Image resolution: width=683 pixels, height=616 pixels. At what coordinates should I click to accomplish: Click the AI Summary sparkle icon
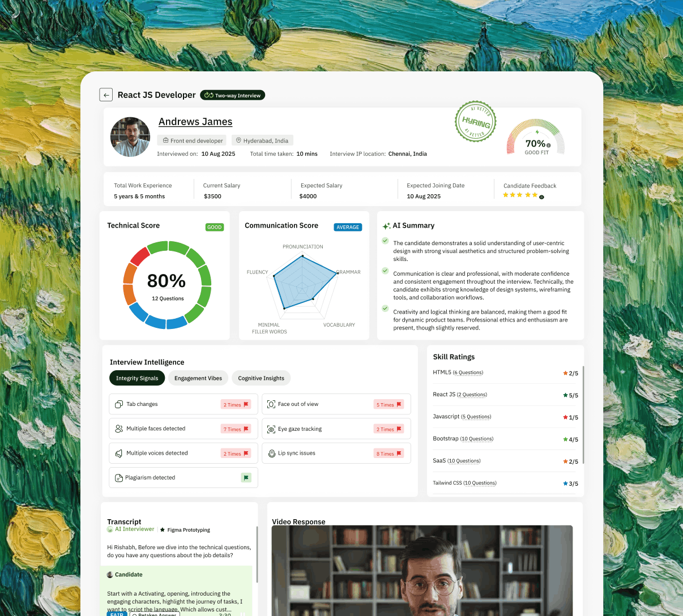point(386,226)
